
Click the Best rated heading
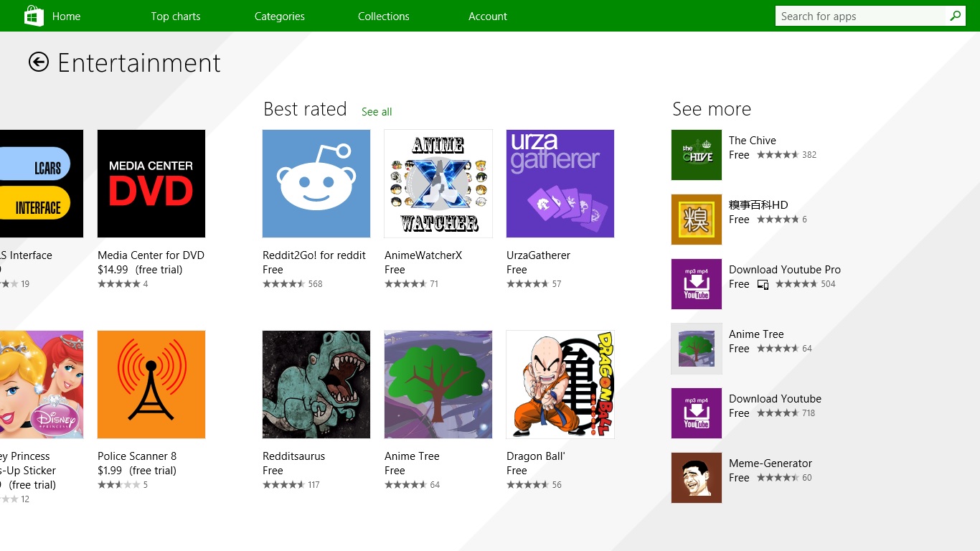pos(305,109)
